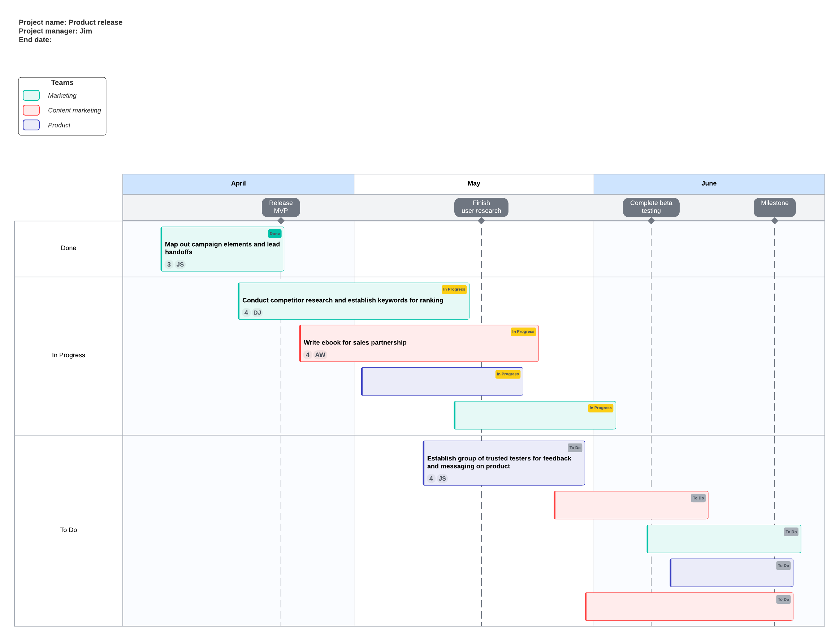Toggle the Done status badge on the campaign card

click(x=275, y=234)
